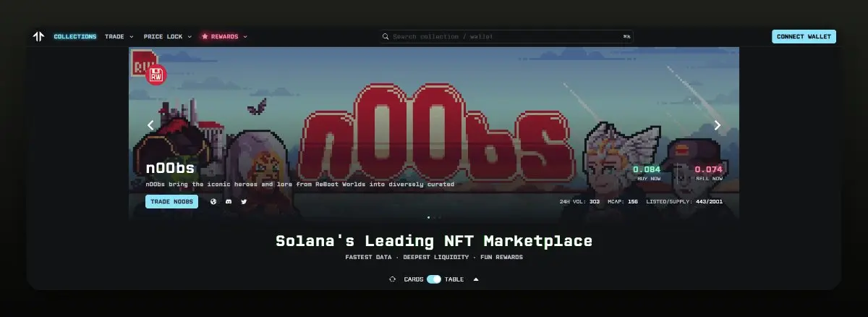
Task: Click the active carousel indicator dot
Action: (428, 217)
